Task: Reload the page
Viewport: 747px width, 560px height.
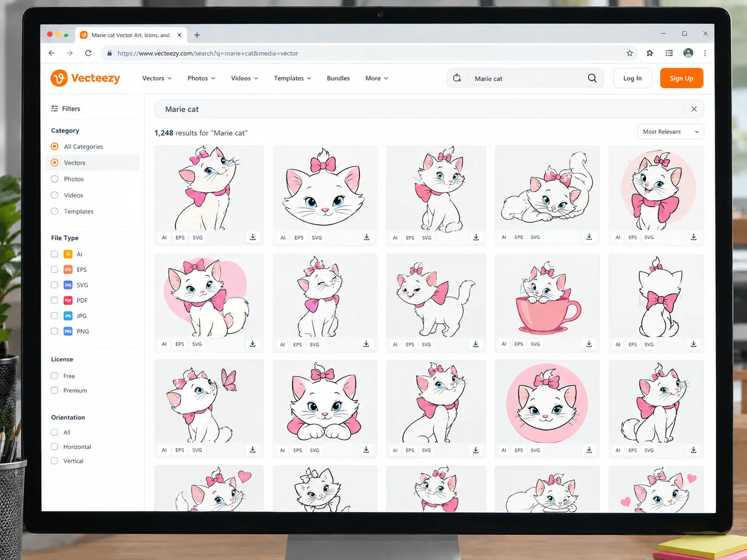Action: (x=88, y=53)
